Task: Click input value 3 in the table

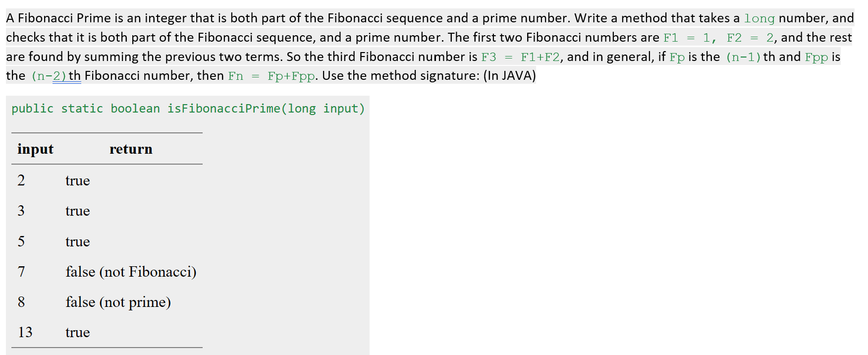Action: coord(21,211)
